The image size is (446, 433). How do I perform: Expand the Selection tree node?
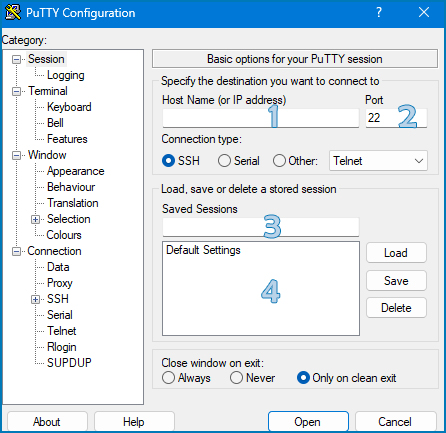35,220
